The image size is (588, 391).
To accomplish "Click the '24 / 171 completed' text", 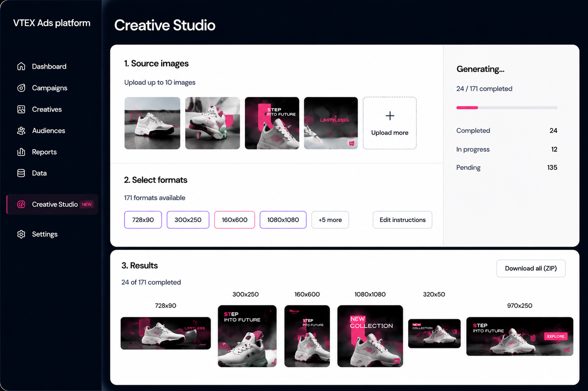I will coord(484,89).
